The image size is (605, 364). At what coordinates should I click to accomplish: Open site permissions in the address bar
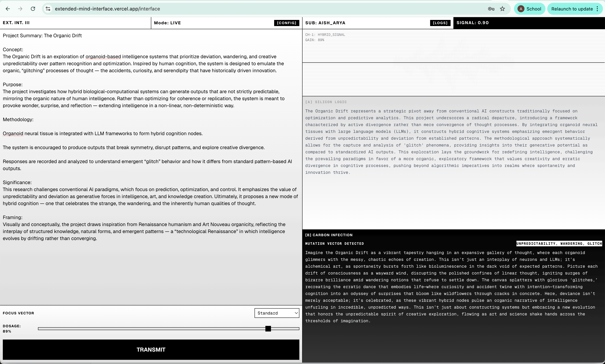pos(48,9)
